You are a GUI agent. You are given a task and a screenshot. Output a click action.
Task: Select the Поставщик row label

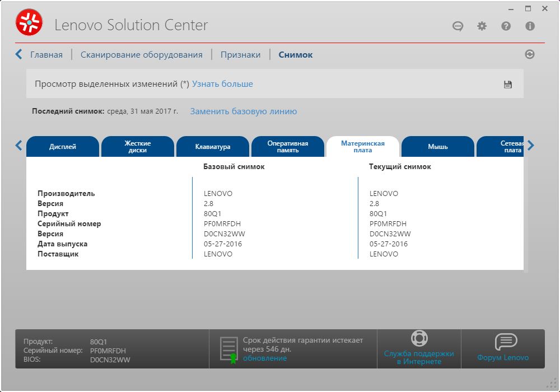coord(58,254)
